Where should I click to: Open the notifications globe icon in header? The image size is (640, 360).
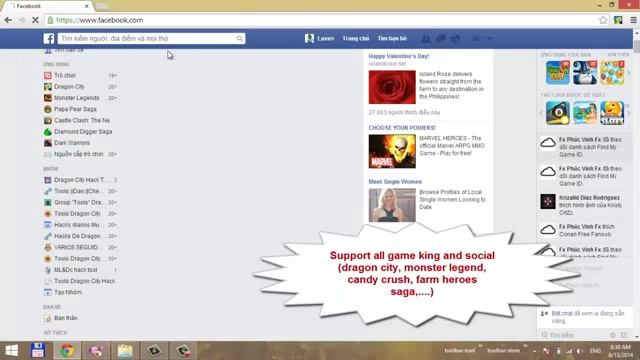(455, 38)
